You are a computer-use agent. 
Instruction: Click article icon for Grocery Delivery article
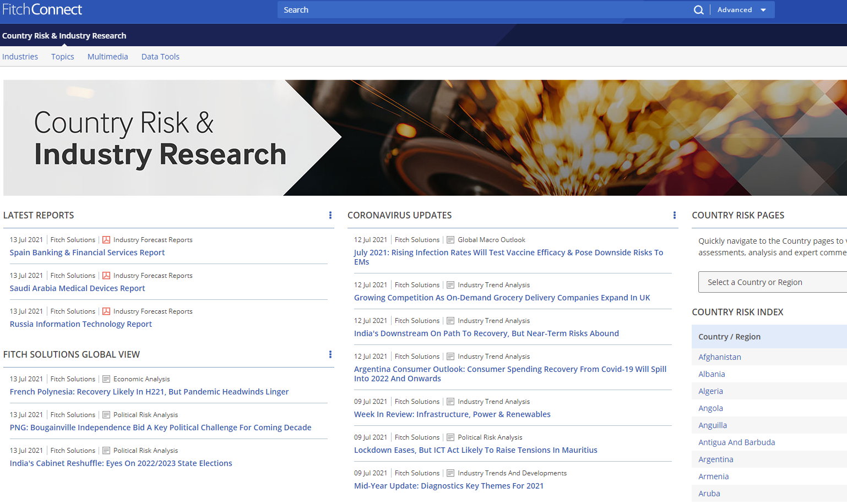coord(450,285)
